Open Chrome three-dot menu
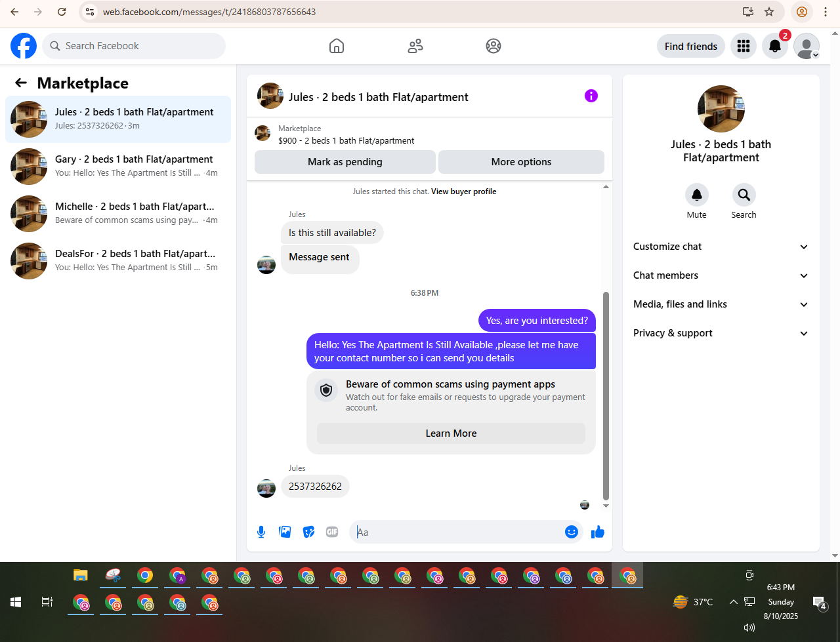840x642 pixels. (x=826, y=12)
